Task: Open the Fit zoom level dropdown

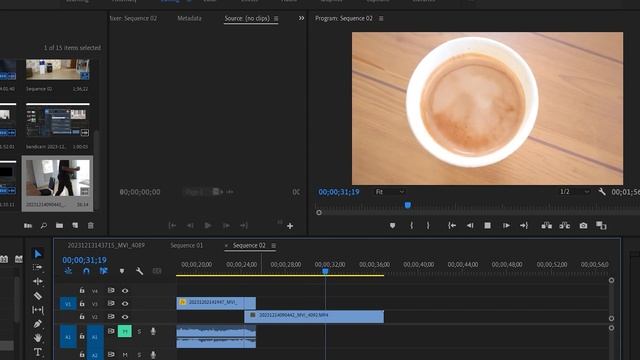Action: click(390, 191)
